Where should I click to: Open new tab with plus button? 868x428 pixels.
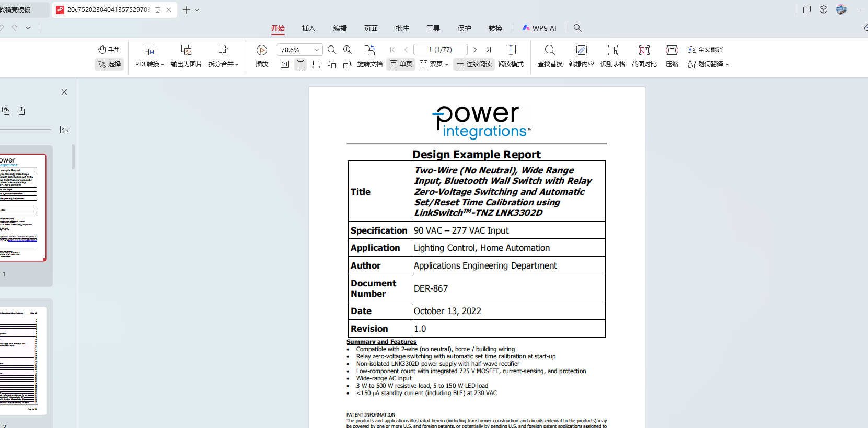coord(187,10)
